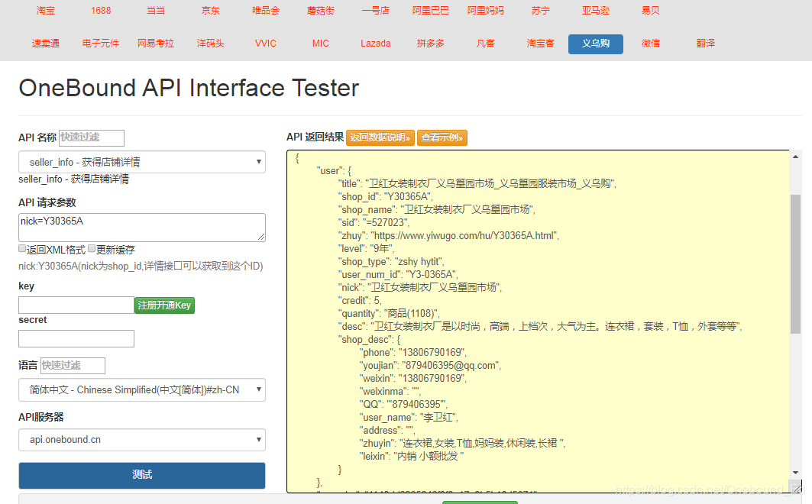Screen dimensions: 812x504
Task: Open the 微信 tab
Action: point(650,44)
